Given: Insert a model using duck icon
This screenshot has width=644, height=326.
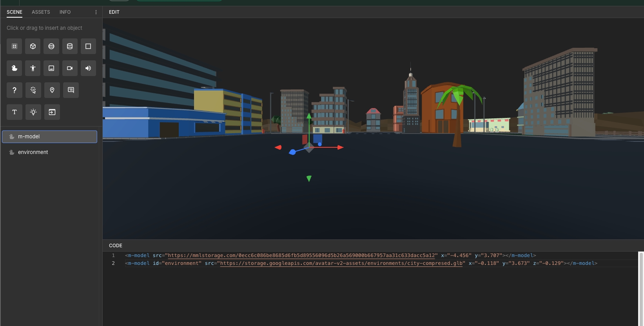Looking at the screenshot, I should 15,68.
